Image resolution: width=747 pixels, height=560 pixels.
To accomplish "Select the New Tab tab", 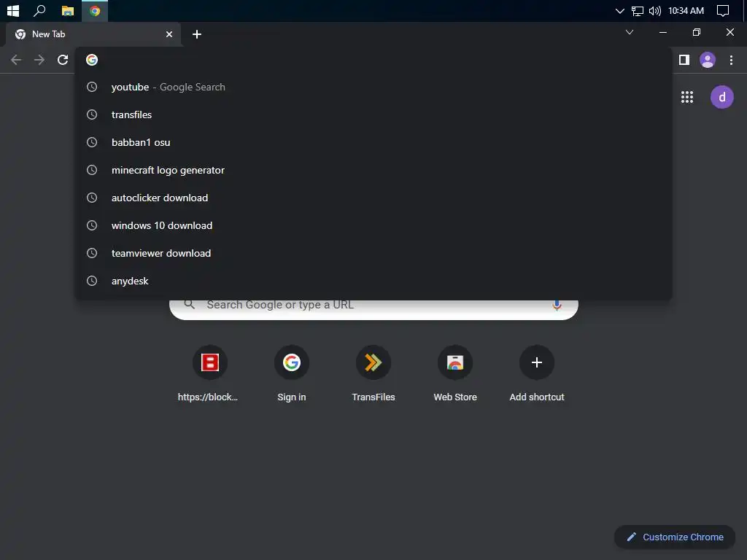I will pos(93,34).
